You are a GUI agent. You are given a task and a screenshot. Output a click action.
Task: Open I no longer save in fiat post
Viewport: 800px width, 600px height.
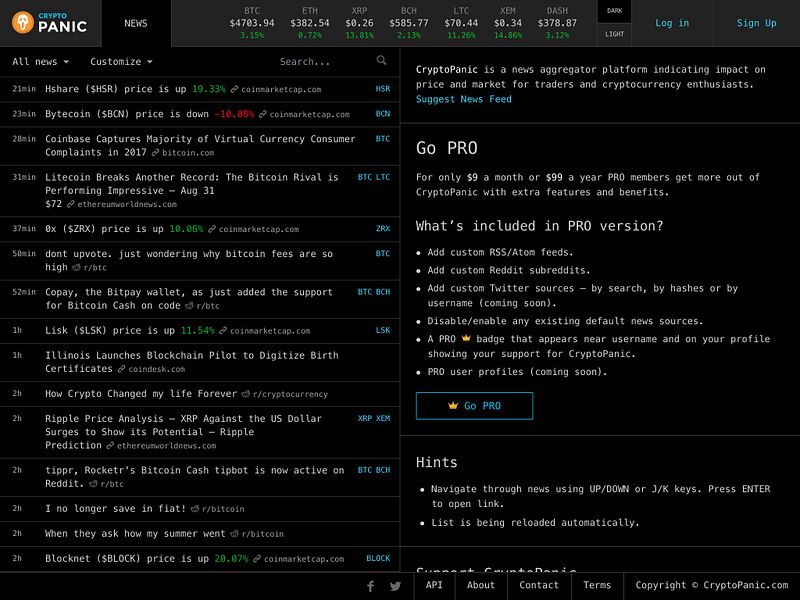[x=115, y=508]
